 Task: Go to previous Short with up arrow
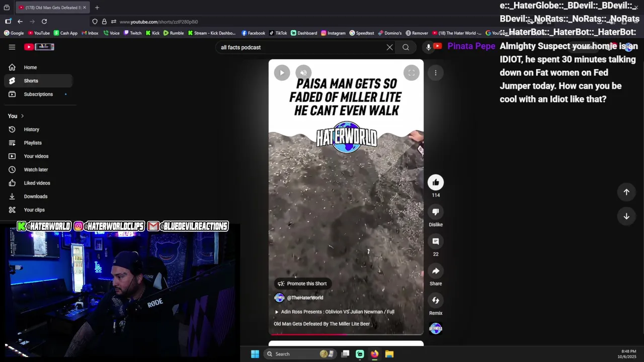tap(626, 192)
